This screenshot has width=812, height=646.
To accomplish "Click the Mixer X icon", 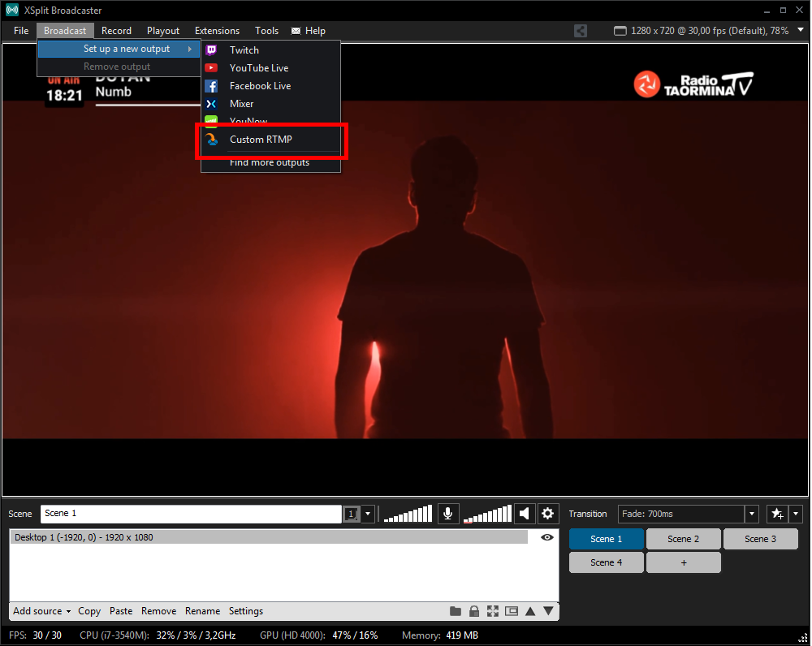I will [x=211, y=104].
